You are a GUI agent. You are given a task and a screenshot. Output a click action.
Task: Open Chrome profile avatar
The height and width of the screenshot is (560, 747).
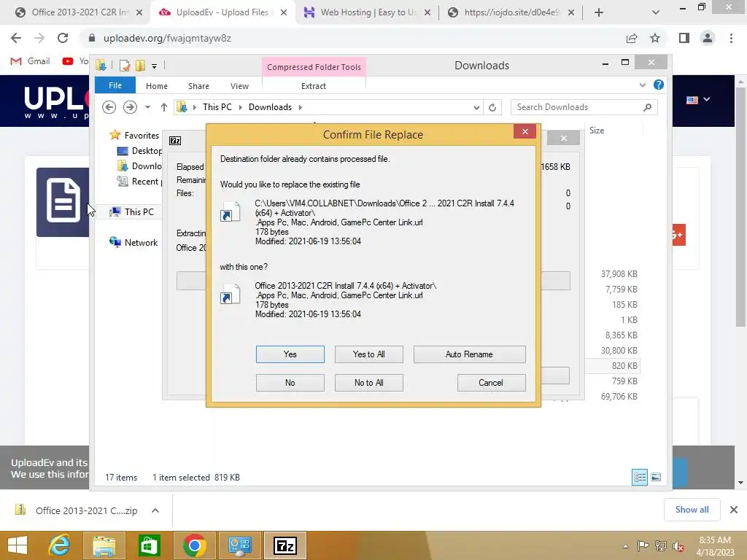pos(708,38)
